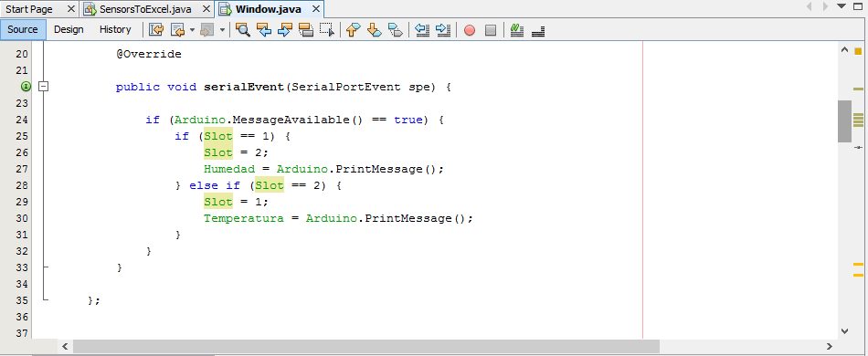Viewport: 868px width, 356px height.
Task: Collapse the serialEvent method fold
Action: pos(43,86)
